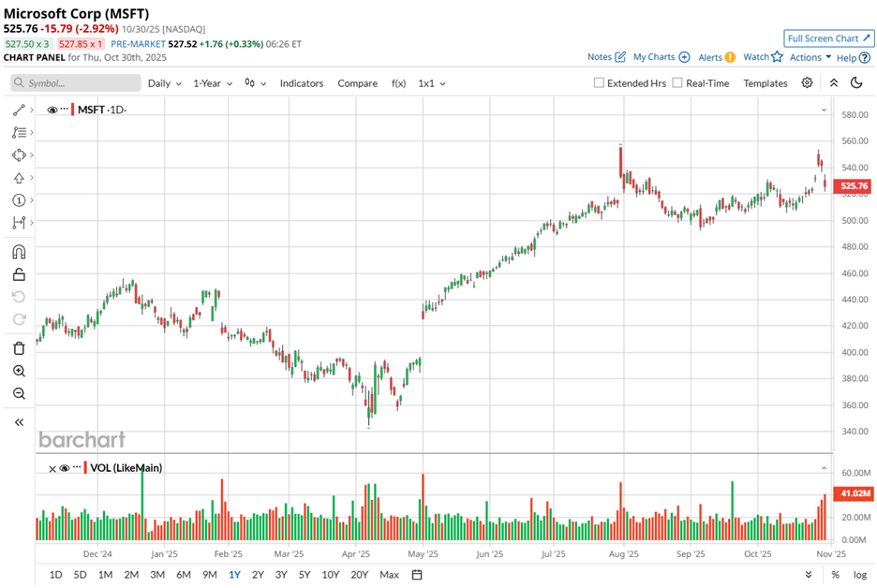Select the arrow marker tool

[x=19, y=178]
